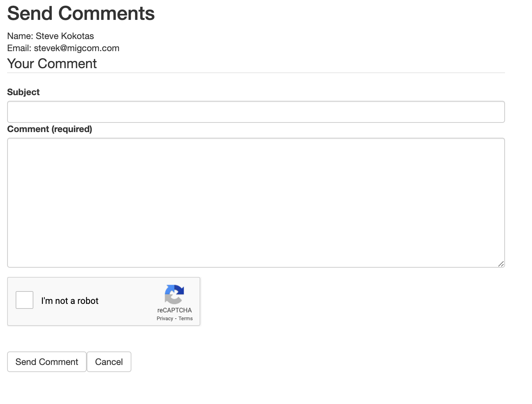Click the Subject field label
532x404 pixels.
(x=23, y=92)
